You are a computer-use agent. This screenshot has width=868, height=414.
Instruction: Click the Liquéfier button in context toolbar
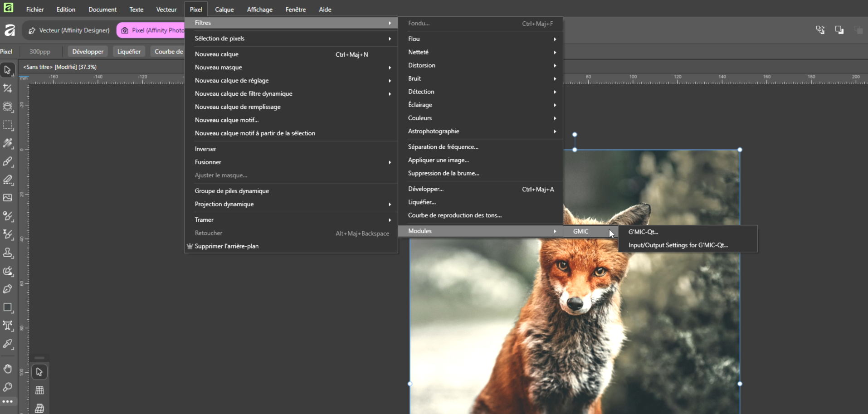tap(129, 52)
